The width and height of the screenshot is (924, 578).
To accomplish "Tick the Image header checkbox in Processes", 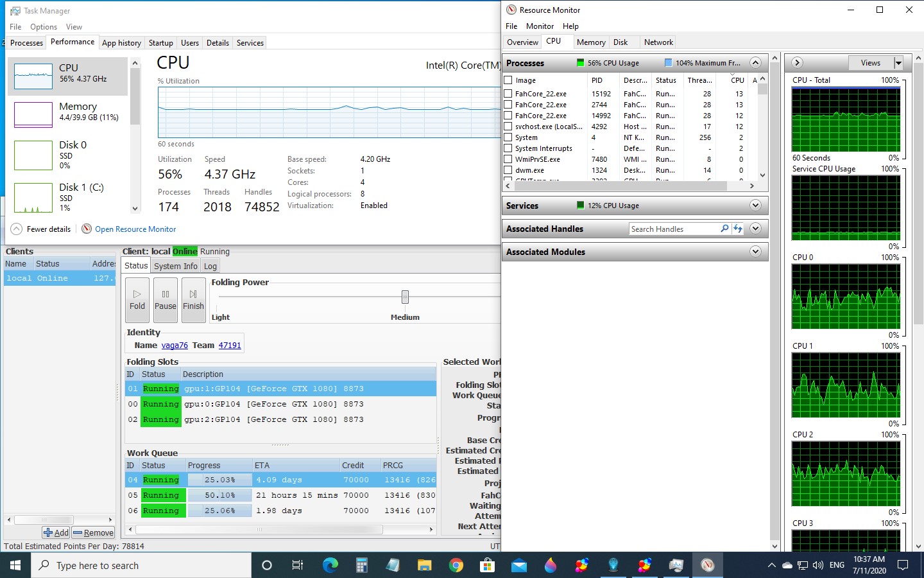I will pos(508,80).
